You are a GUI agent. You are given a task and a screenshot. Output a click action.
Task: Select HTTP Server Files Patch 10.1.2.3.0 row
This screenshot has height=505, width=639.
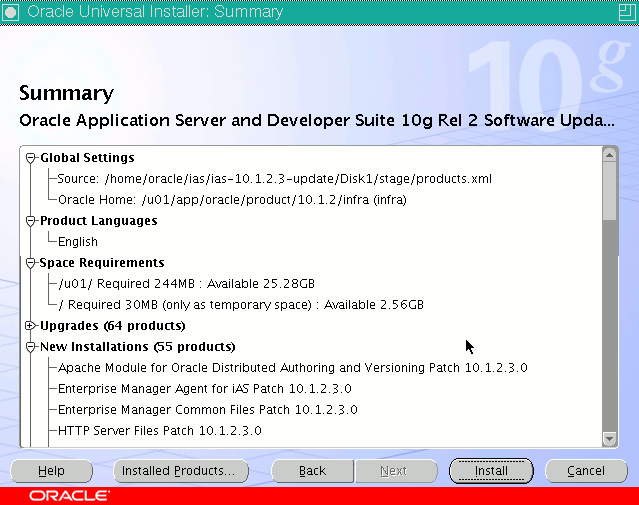click(160, 431)
